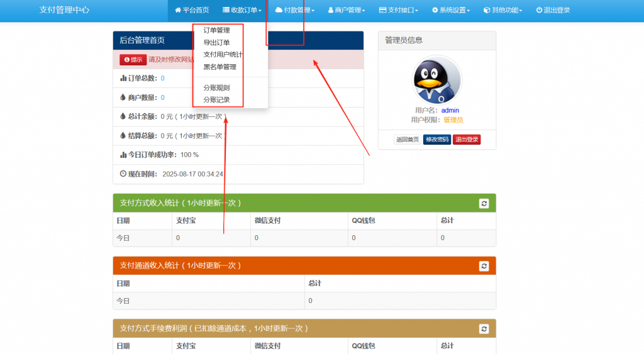Click the 退出登录 power item in navbar
This screenshot has width=644, height=354.
(553, 11)
